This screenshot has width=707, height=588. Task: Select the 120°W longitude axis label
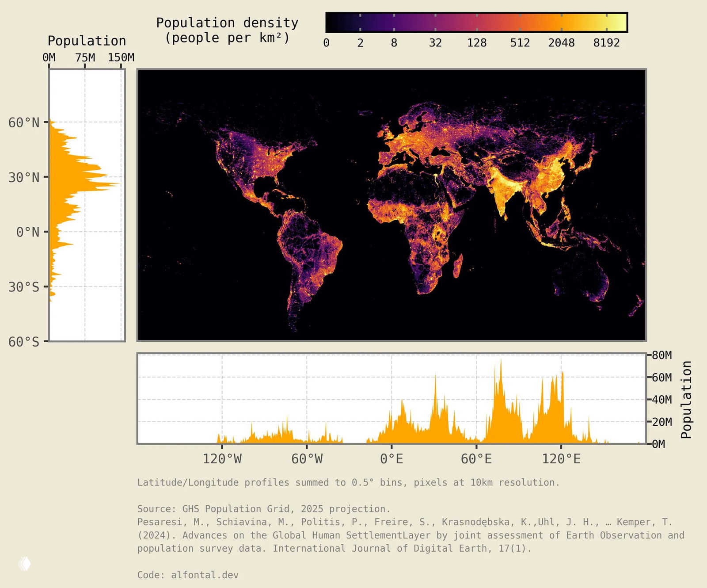pyautogui.click(x=222, y=459)
